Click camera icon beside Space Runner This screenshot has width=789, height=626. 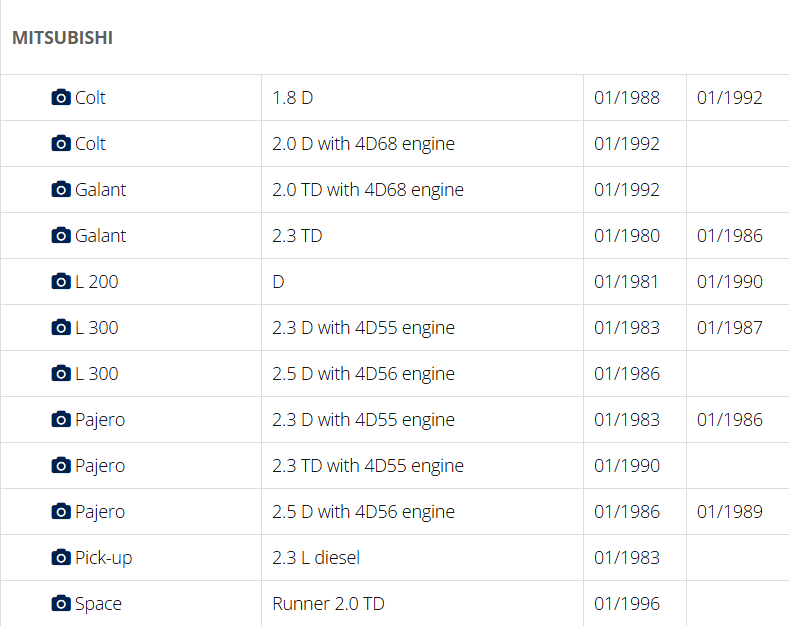tap(61, 604)
